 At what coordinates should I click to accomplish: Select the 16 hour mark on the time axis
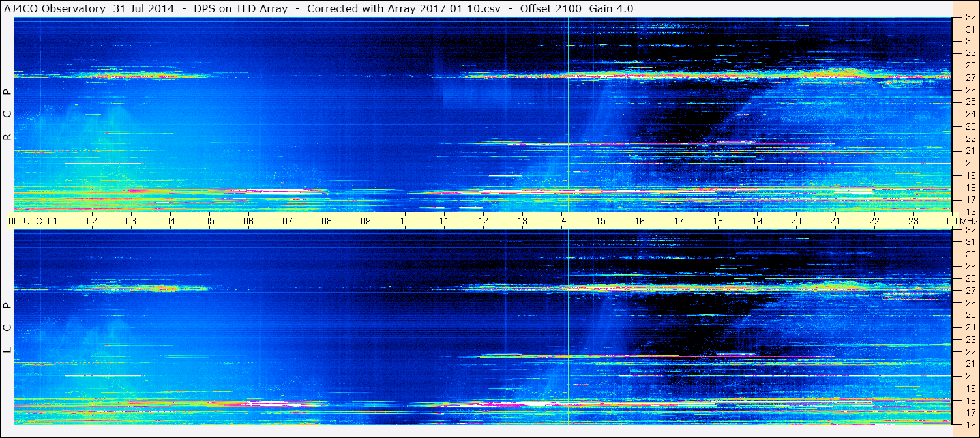[640, 221]
